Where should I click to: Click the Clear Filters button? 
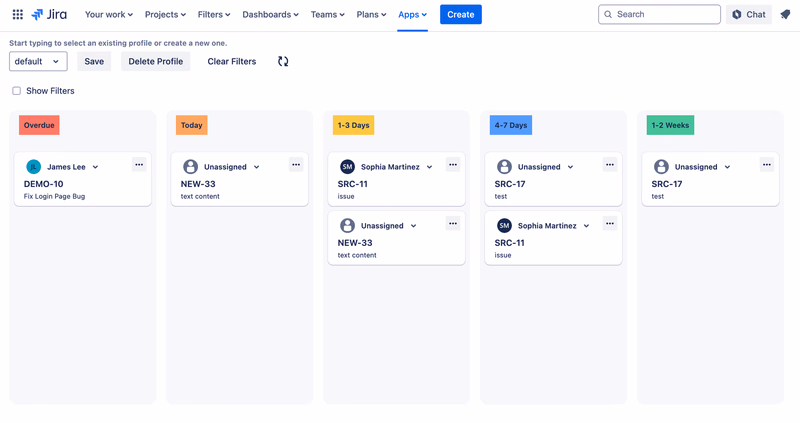232,61
